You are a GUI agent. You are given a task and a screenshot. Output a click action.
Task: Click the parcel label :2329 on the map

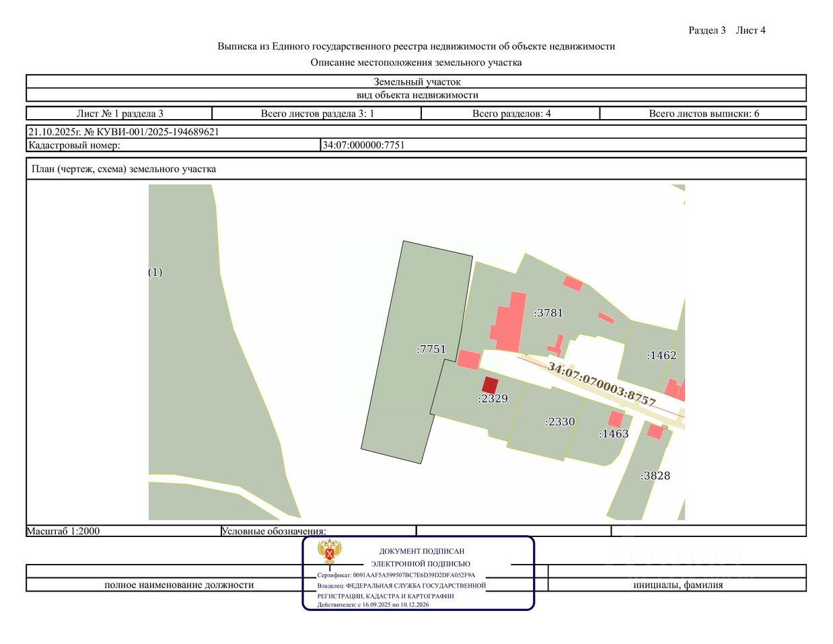493,398
